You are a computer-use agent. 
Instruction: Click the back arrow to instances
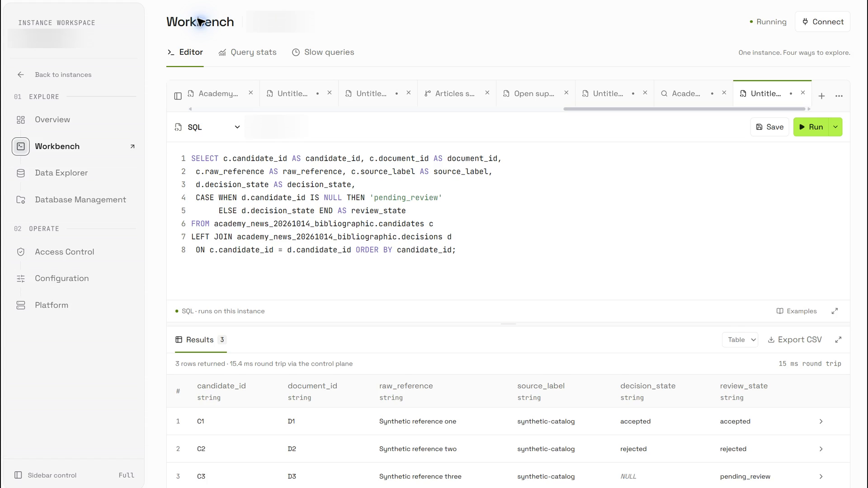pyautogui.click(x=21, y=75)
